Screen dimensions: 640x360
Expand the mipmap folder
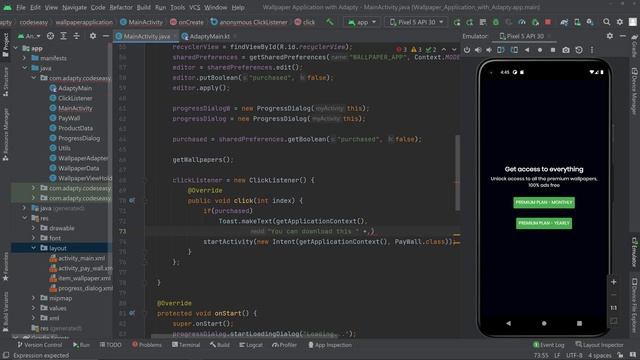click(x=33, y=298)
